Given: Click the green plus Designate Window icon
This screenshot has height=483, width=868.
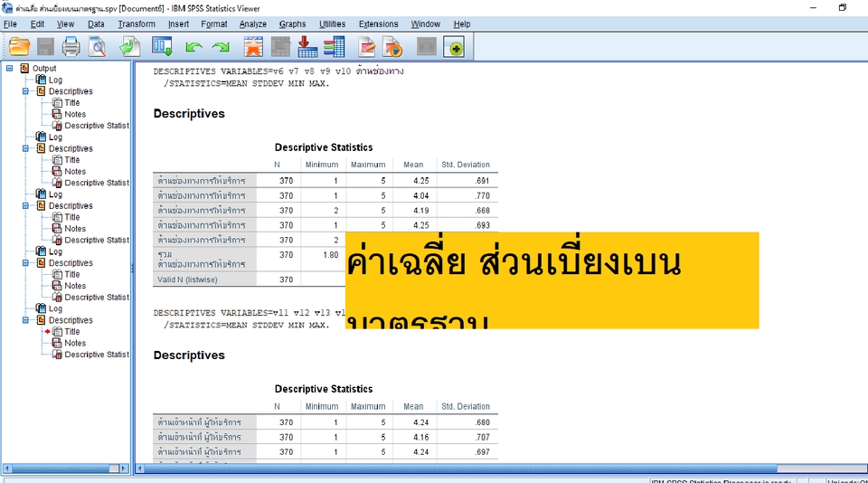Looking at the screenshot, I should click(454, 46).
